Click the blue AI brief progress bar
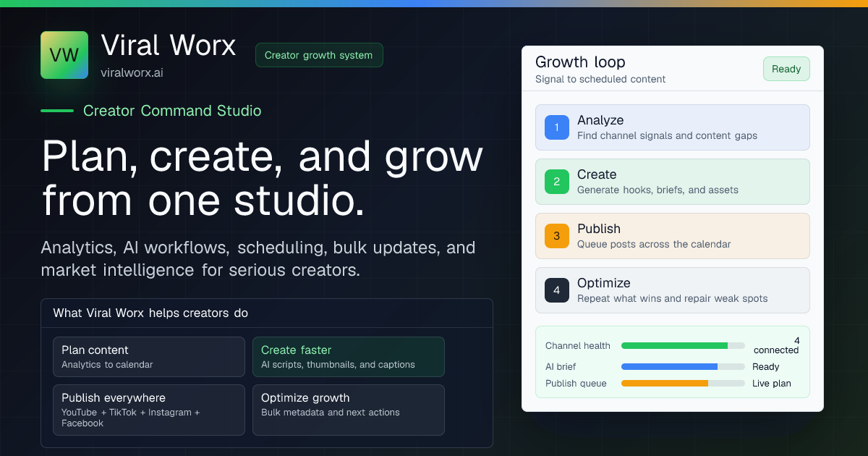The width and height of the screenshot is (868, 456). pos(683,366)
